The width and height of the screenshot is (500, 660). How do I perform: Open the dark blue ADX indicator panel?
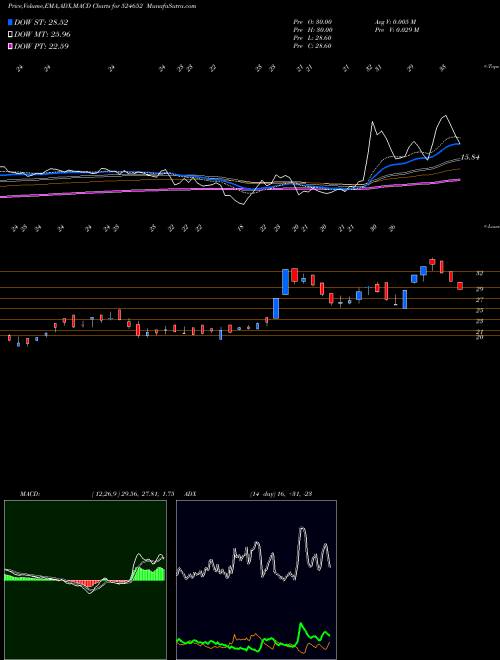(256, 580)
